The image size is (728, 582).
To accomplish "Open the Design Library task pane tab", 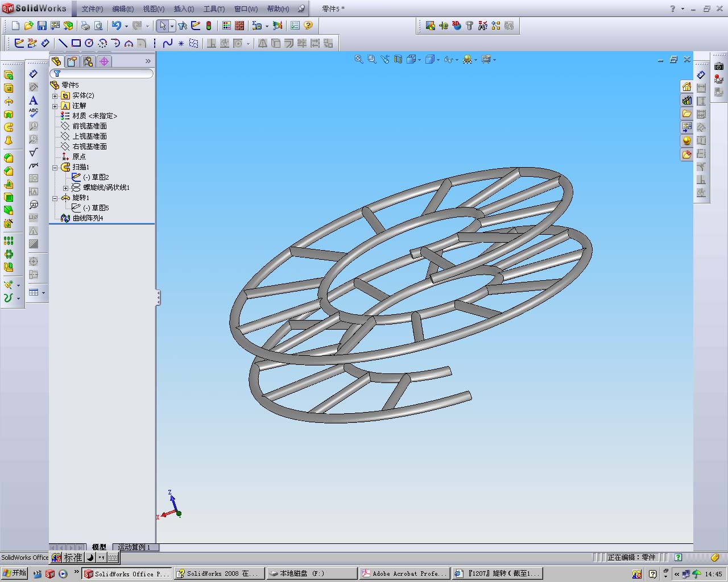I will point(686,101).
